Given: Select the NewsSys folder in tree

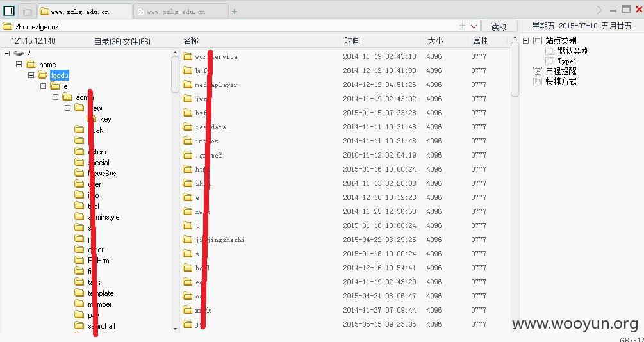Looking at the screenshot, I should pyautogui.click(x=103, y=174).
